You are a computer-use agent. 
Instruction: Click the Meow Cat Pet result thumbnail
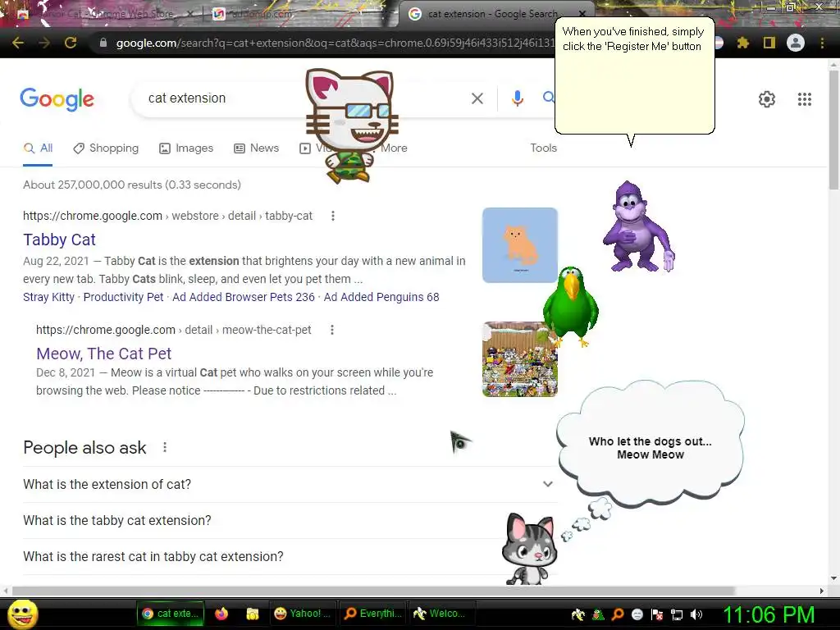pos(519,359)
